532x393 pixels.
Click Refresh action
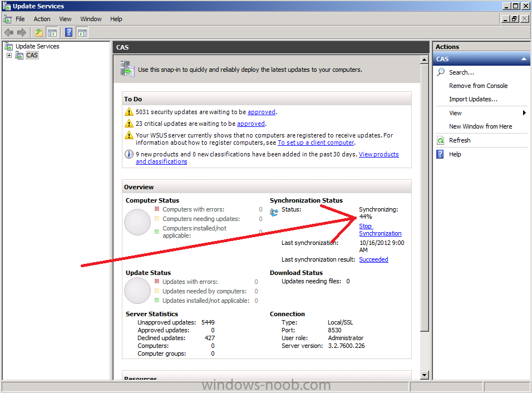pyautogui.click(x=460, y=140)
